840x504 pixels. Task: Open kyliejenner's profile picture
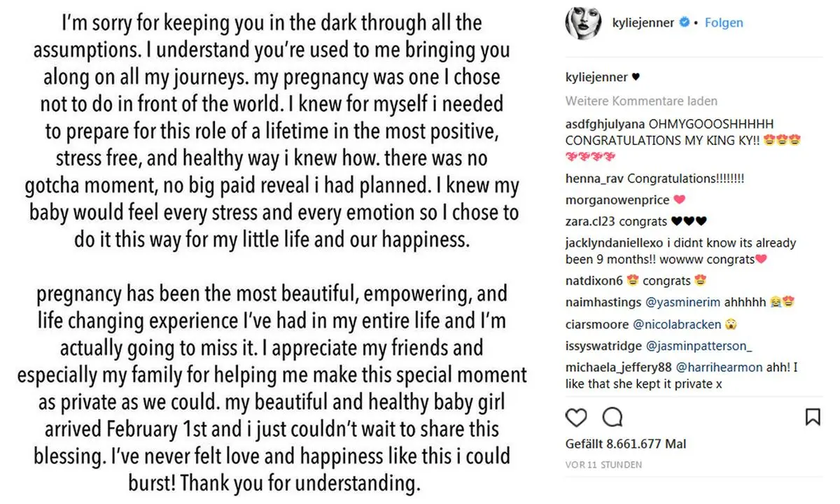point(584,22)
